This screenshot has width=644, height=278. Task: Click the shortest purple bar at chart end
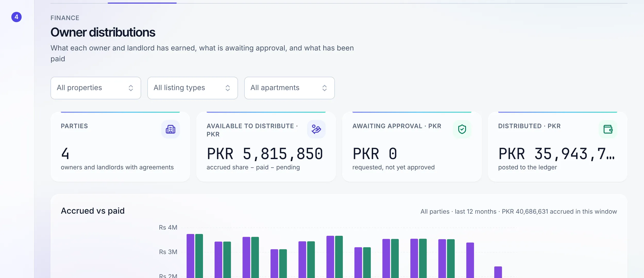498,272
